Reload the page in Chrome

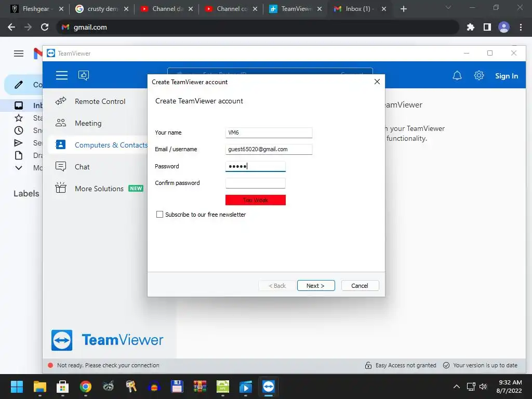pos(45,27)
